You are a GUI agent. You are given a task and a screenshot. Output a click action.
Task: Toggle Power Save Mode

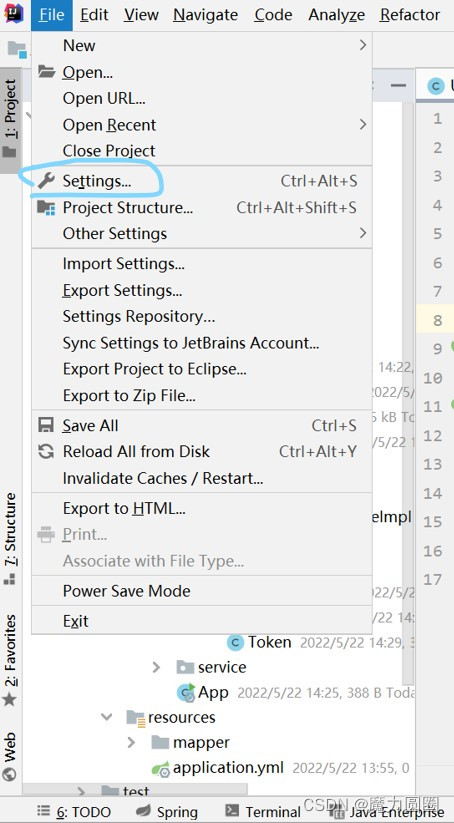click(126, 591)
